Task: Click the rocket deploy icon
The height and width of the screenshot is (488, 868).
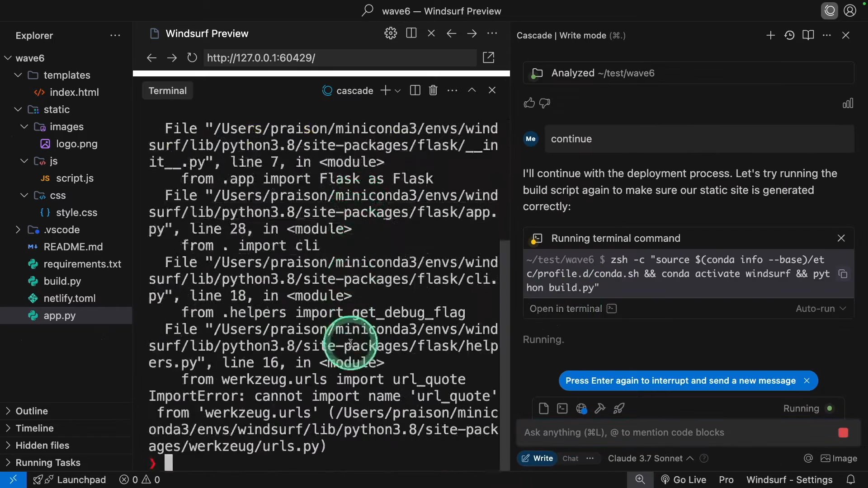Action: [x=619, y=408]
